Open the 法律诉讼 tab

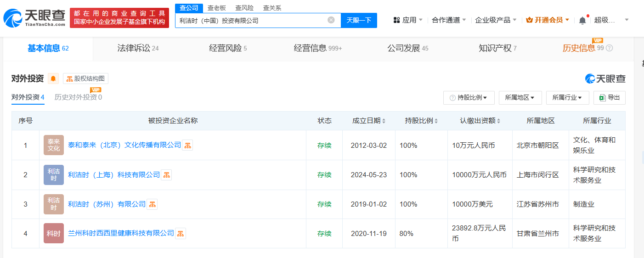[x=138, y=48]
